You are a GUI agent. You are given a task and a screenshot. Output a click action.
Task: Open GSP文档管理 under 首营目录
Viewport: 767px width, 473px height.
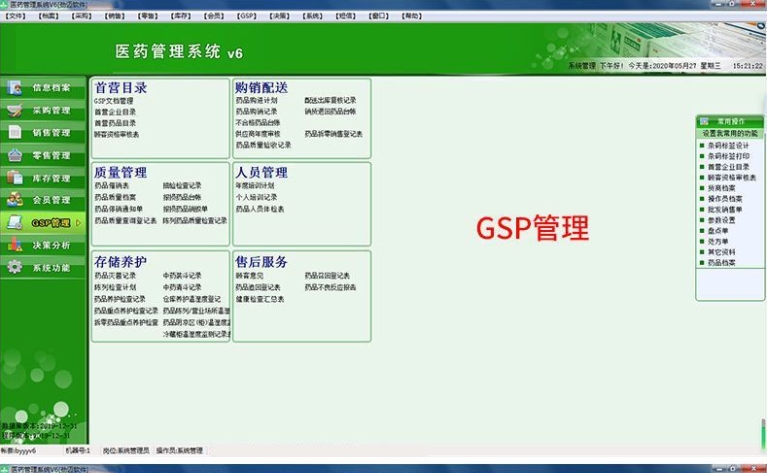(x=113, y=101)
